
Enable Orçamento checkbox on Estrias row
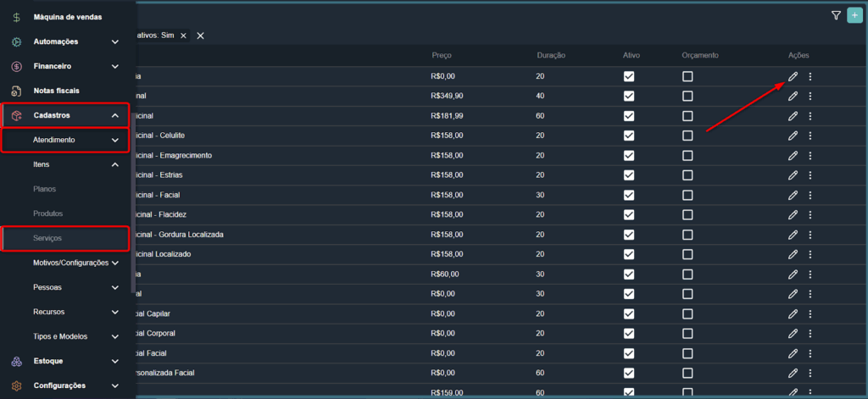(x=687, y=175)
